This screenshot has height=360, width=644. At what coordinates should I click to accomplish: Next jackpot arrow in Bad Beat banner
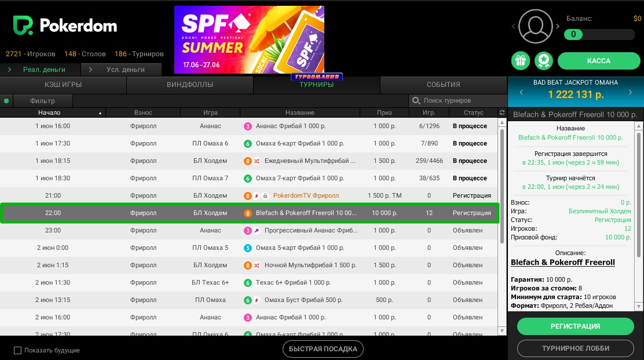[631, 93]
